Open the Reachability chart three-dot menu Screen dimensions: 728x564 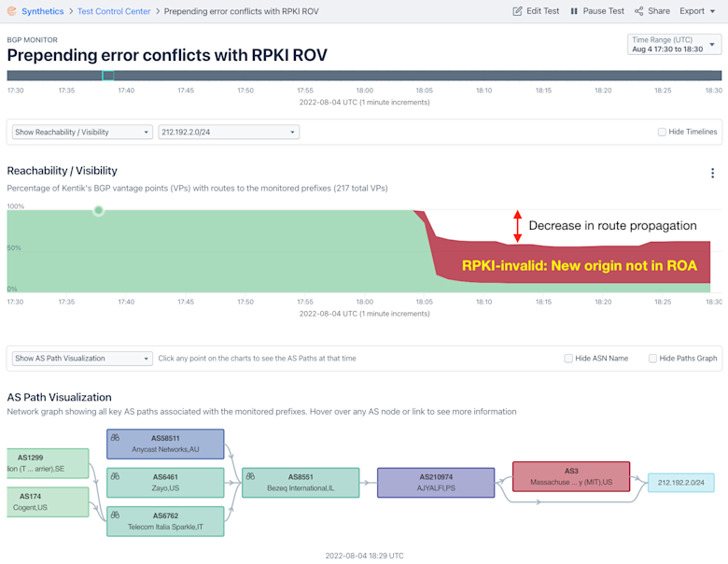click(712, 174)
